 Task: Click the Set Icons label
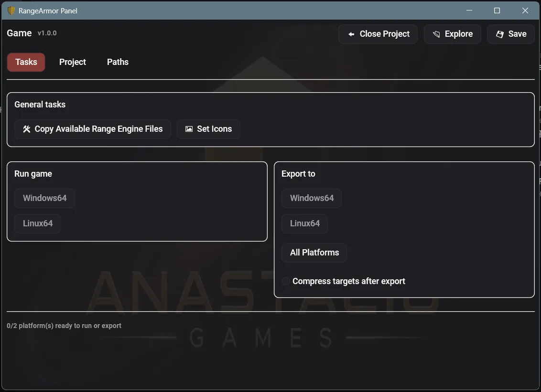(214, 129)
